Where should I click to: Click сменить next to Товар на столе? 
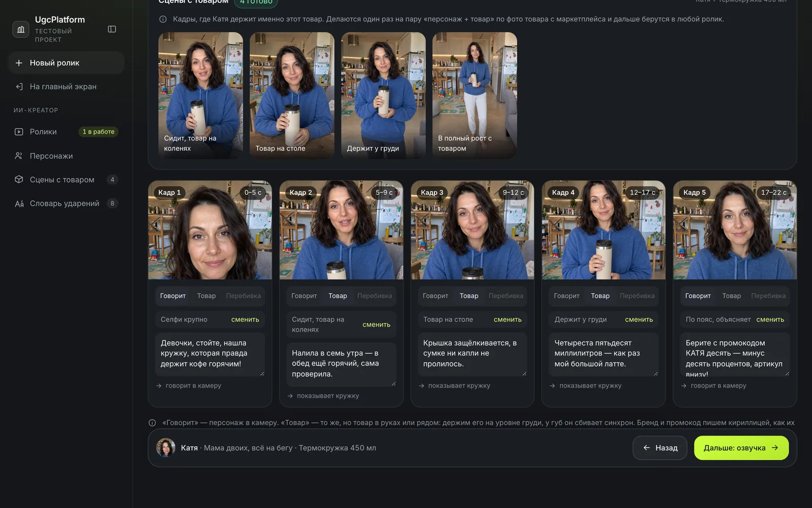click(x=507, y=320)
